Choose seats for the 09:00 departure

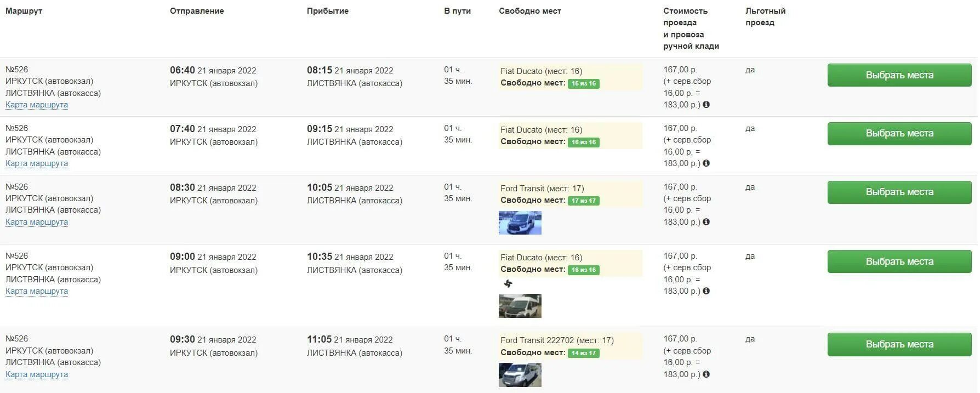point(899,261)
